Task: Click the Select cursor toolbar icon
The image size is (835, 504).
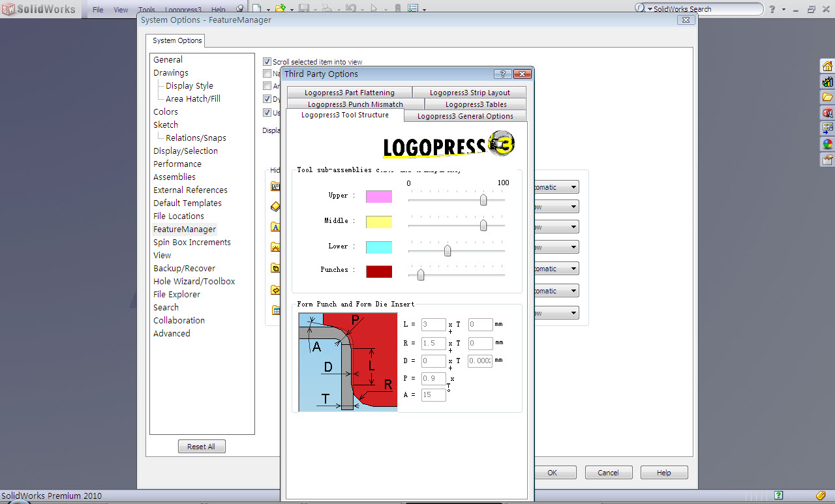Action: click(x=374, y=9)
